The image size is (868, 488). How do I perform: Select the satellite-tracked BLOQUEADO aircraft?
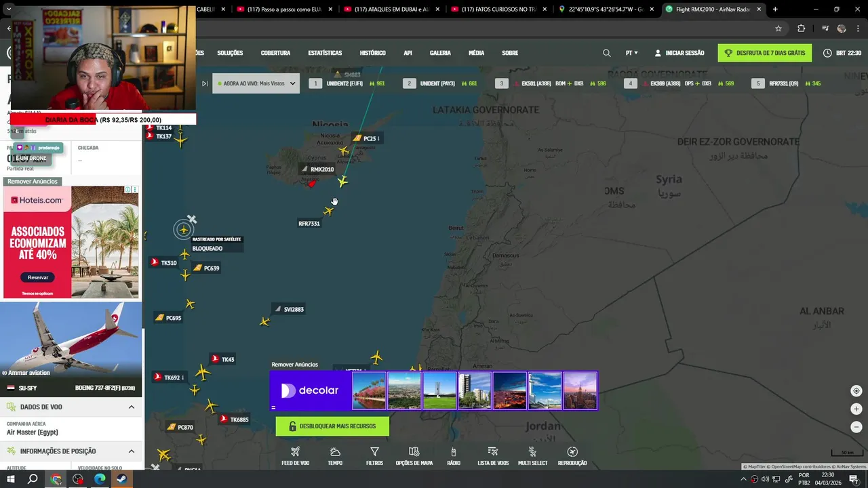tap(183, 230)
